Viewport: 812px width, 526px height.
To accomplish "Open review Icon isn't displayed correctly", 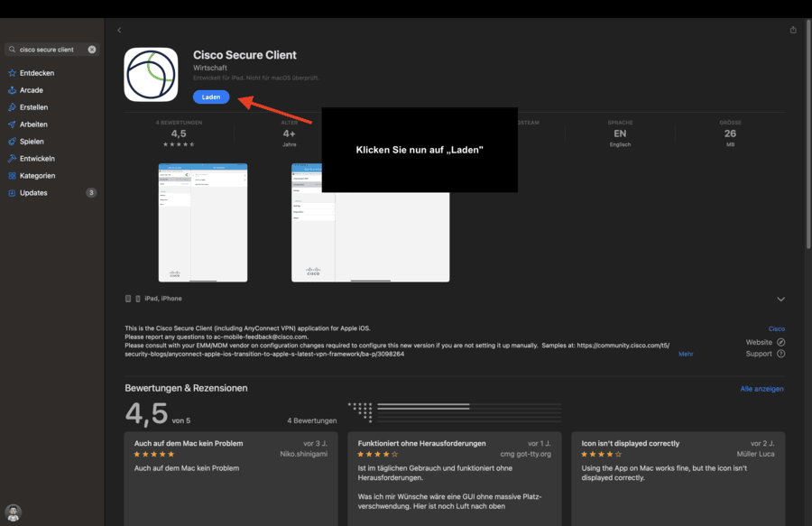I will (x=678, y=479).
